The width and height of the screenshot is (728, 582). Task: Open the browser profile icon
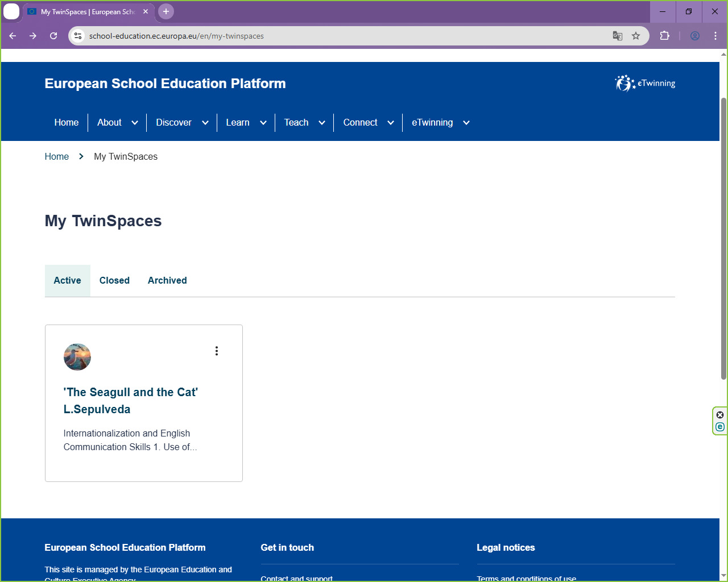coord(695,36)
